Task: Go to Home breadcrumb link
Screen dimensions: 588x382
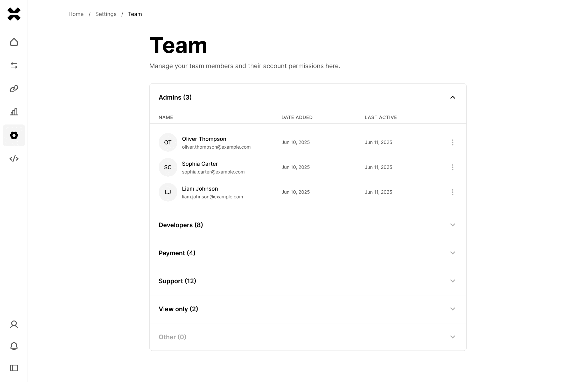Action: (x=76, y=14)
